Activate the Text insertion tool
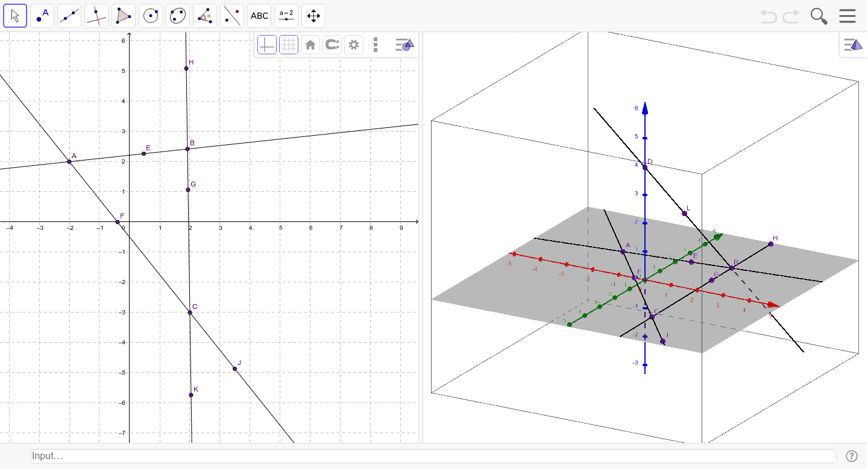The image size is (868, 470). click(259, 15)
